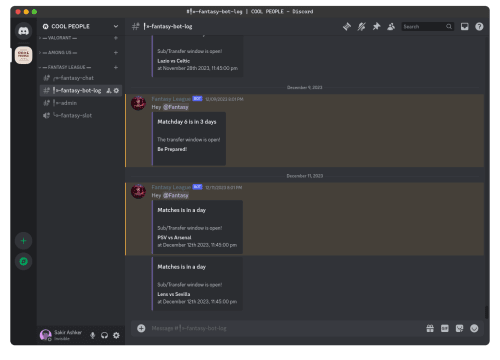500x360 pixels.
Task: Click the chat scrollbar thumb
Action: [487, 312]
